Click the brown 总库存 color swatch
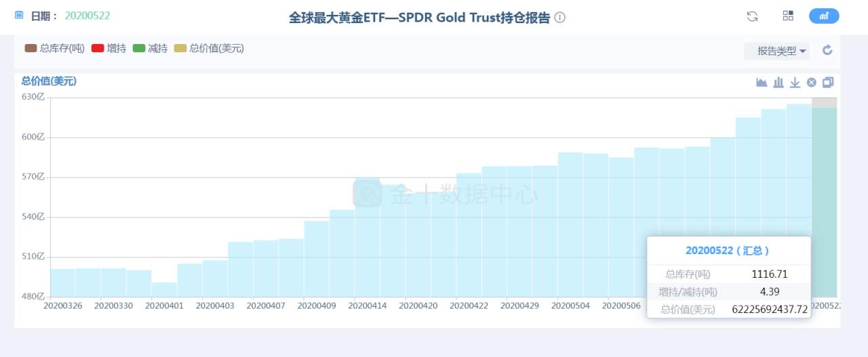The image size is (868, 357). click(31, 48)
